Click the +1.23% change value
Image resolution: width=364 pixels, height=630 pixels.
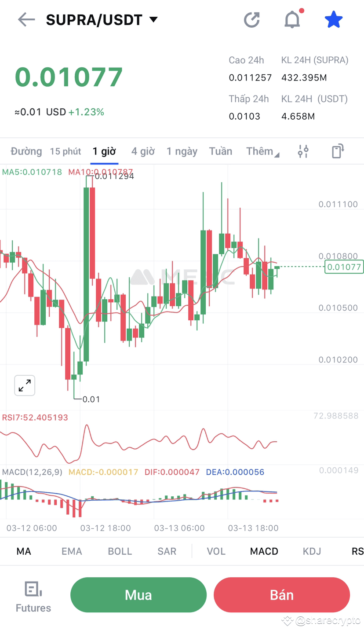coord(86,112)
